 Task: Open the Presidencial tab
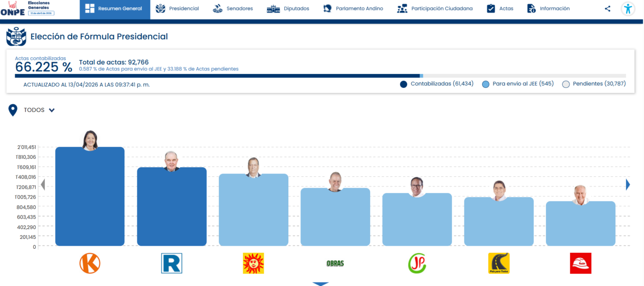pyautogui.click(x=177, y=9)
